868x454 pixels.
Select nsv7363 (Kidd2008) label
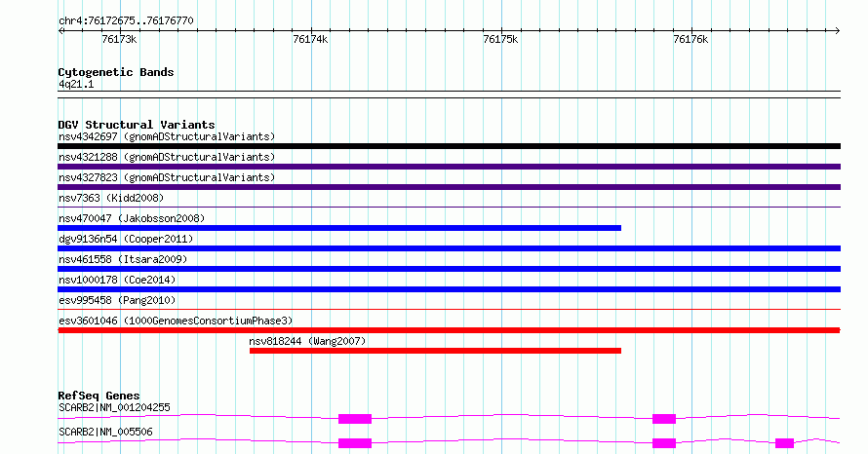point(111,198)
